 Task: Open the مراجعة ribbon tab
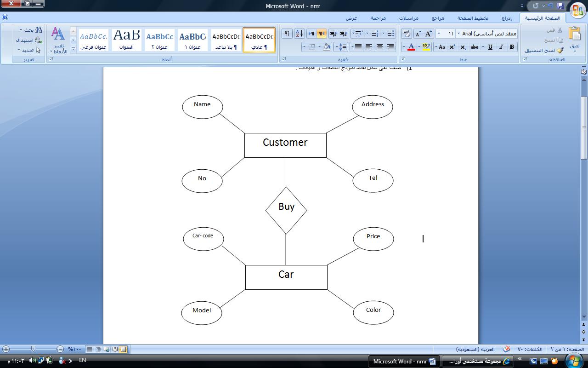[x=378, y=18]
